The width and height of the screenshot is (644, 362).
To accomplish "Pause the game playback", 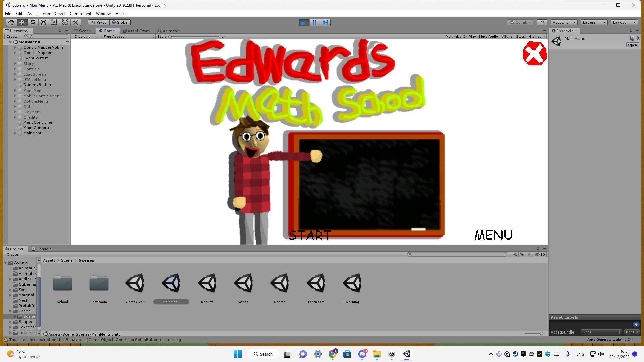I will click(314, 22).
